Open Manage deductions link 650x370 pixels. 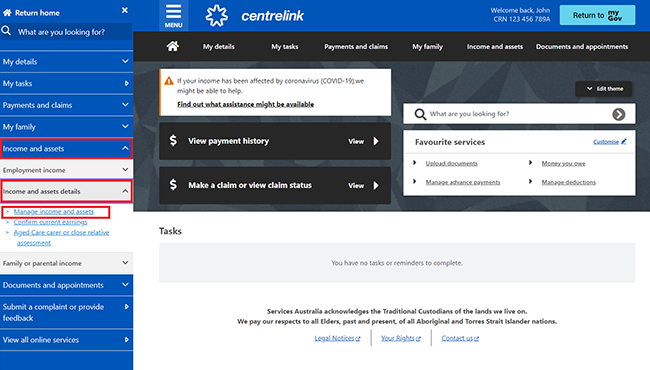tap(568, 182)
